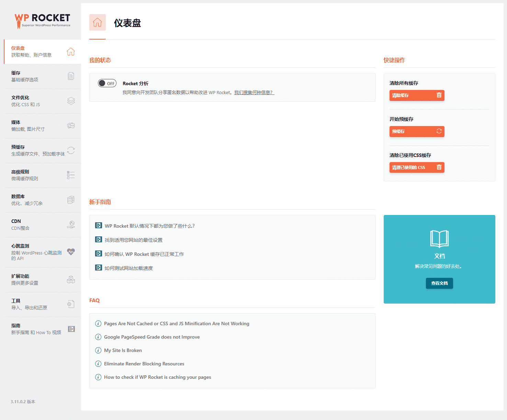507x420 pixels.
Task: Open the 文件优化 tab
Action: [x=43, y=101]
